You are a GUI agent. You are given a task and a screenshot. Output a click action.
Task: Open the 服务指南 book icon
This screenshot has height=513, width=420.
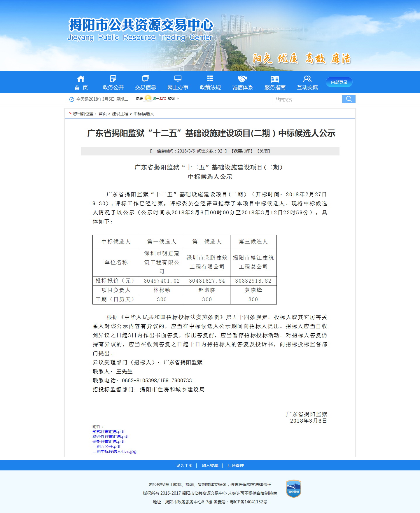coord(275,79)
